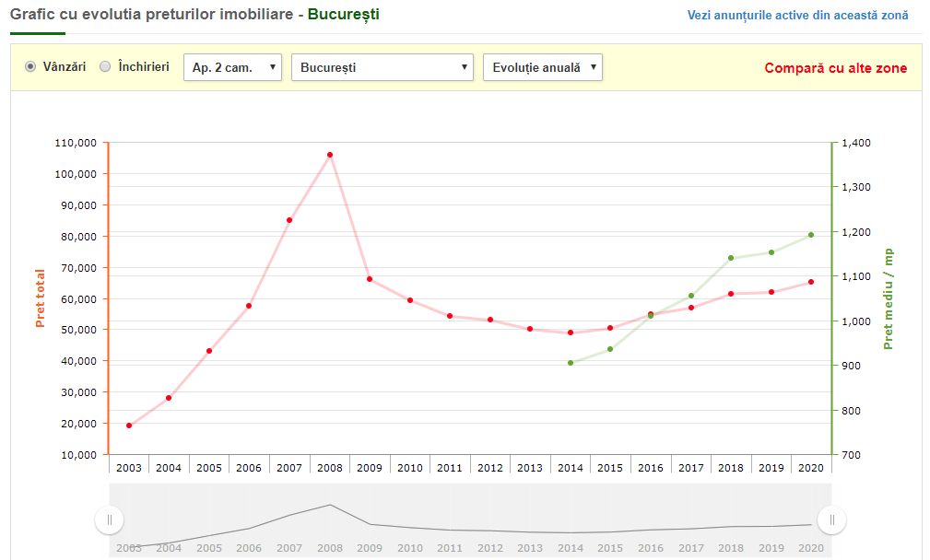Click Compară cu alte zone link

pyautogui.click(x=835, y=68)
